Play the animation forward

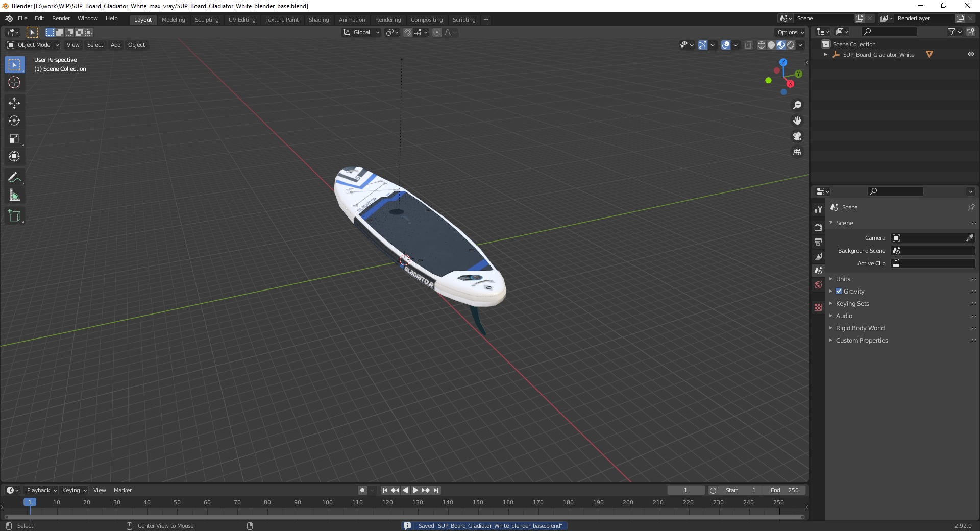[x=415, y=490]
